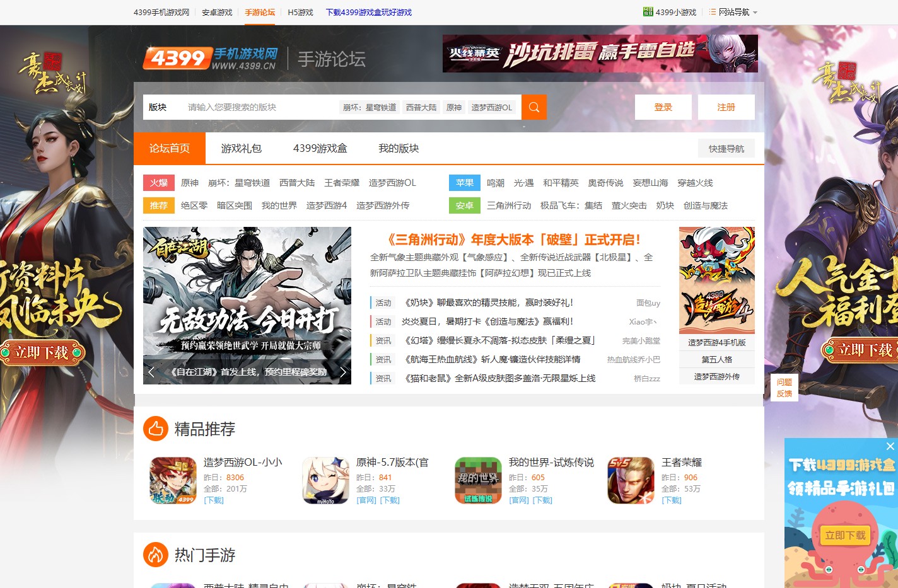Viewport: 898px width, 588px height.
Task: Go to previous carousel slide arrow
Action: [151, 372]
